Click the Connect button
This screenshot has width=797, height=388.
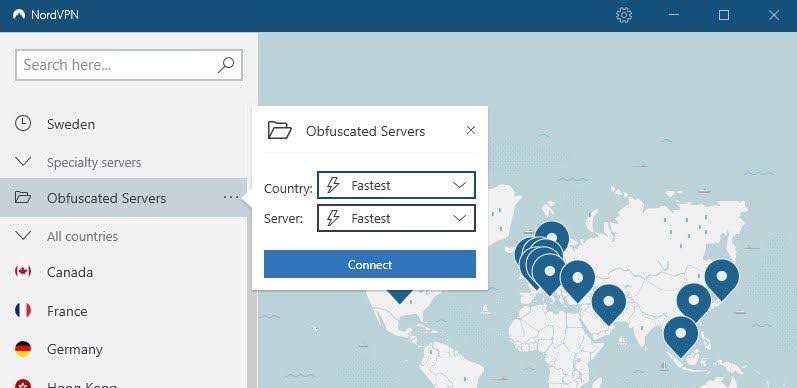click(370, 264)
